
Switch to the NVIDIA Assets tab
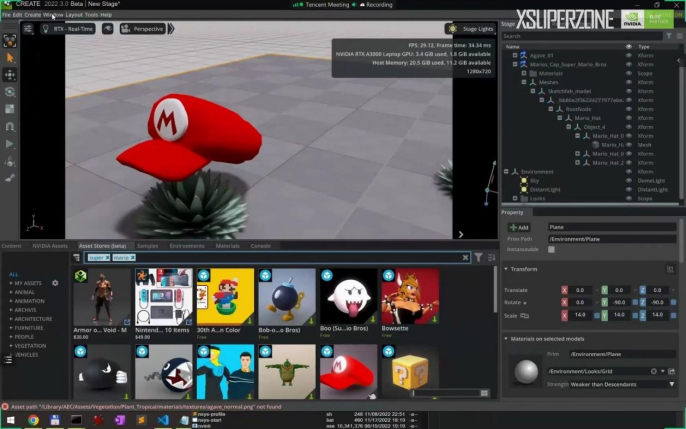[x=49, y=245]
